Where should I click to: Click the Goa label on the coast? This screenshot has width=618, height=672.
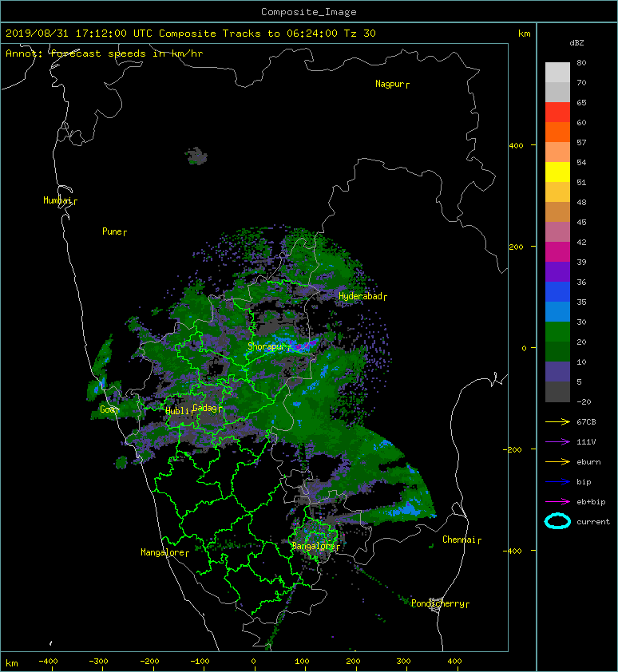(107, 409)
